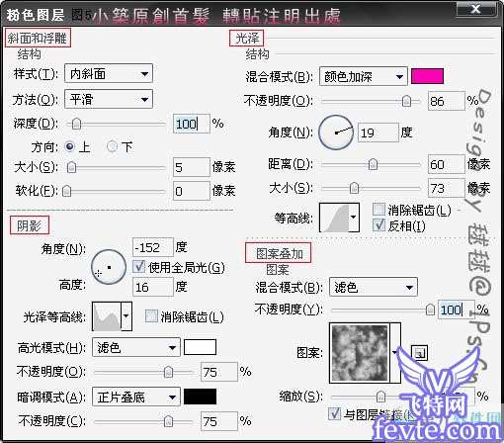Open the satin contour thumbnail
504x443 pixels.
[334, 218]
